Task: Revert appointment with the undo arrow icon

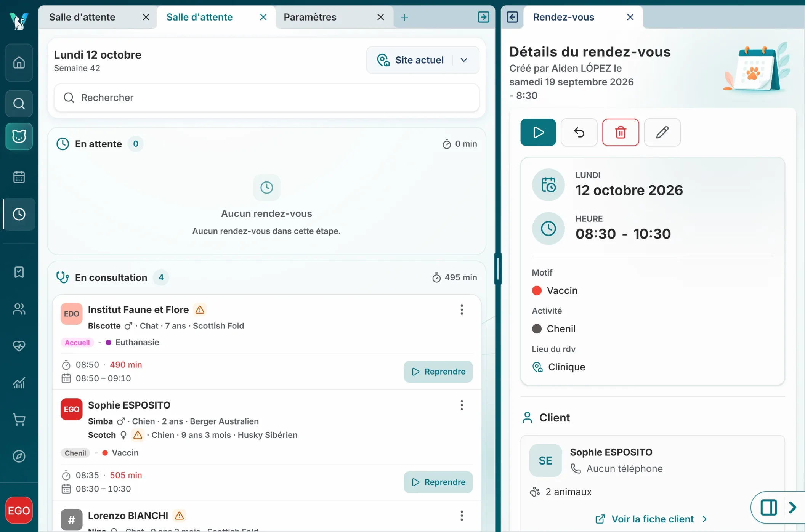Action: coord(579,132)
